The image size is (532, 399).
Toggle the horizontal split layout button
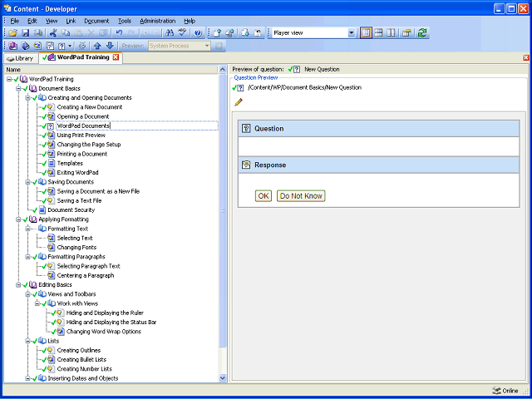click(x=379, y=33)
